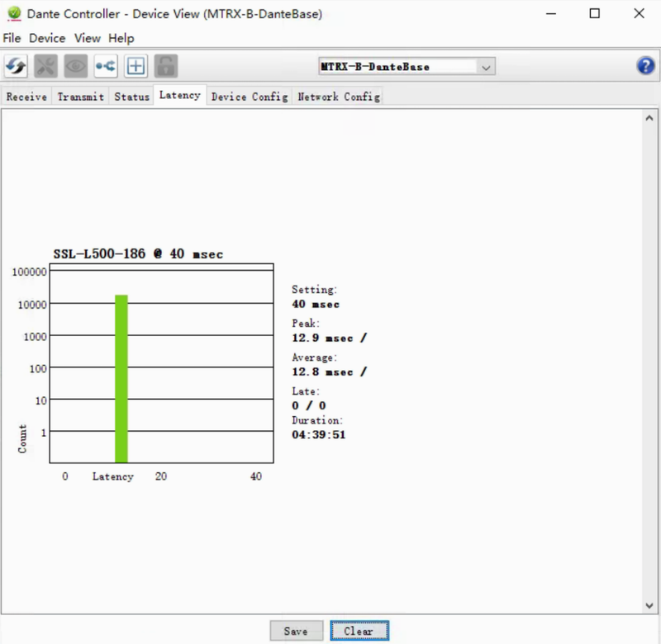Click the 100000 count axis label
661x644 pixels.
pyautogui.click(x=29, y=272)
